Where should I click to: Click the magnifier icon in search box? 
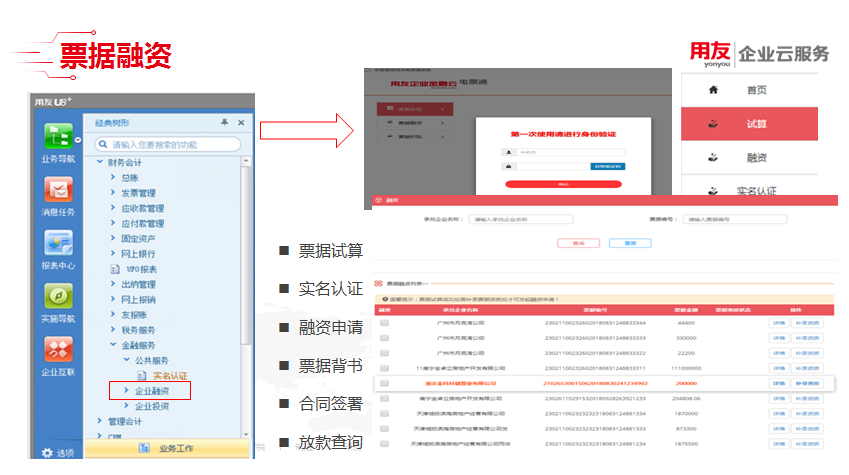[x=103, y=144]
